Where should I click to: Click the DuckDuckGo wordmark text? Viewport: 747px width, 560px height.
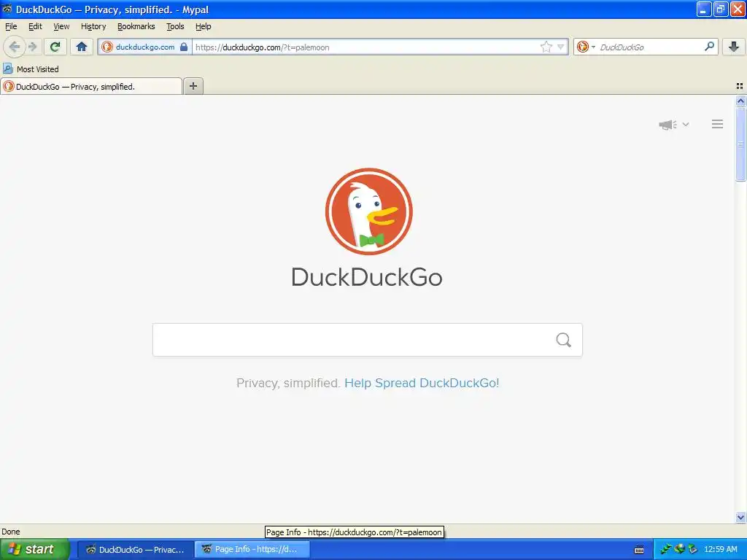367,277
